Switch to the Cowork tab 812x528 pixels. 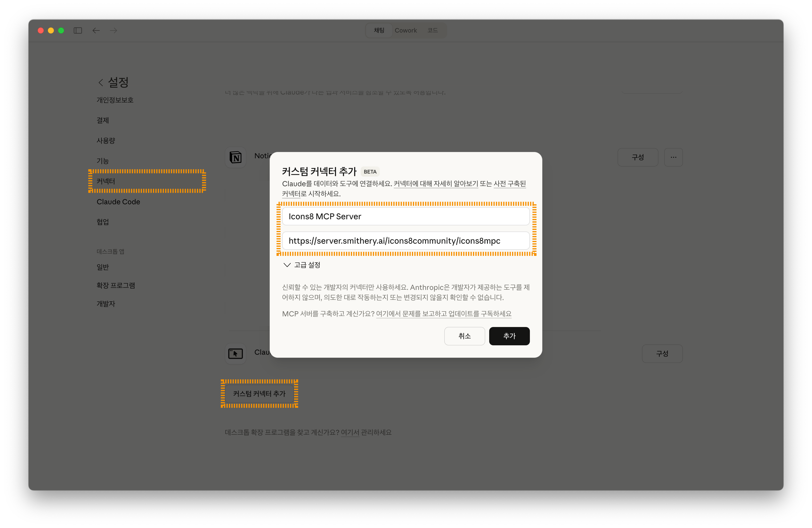point(406,30)
